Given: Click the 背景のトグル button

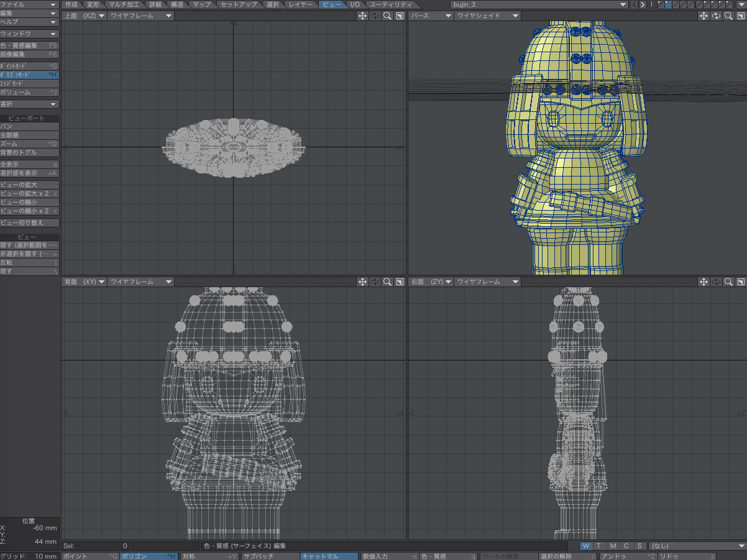Looking at the screenshot, I should coord(30,152).
